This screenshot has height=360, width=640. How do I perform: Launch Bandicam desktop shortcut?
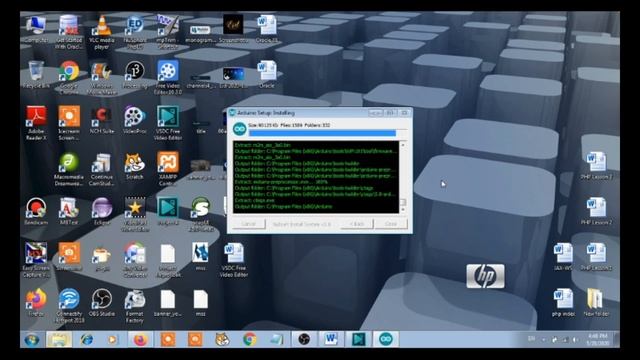(x=36, y=211)
